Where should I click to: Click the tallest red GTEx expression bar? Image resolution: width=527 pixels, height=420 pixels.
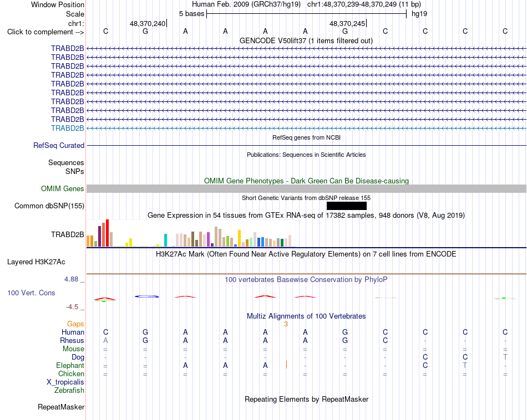pos(108,233)
